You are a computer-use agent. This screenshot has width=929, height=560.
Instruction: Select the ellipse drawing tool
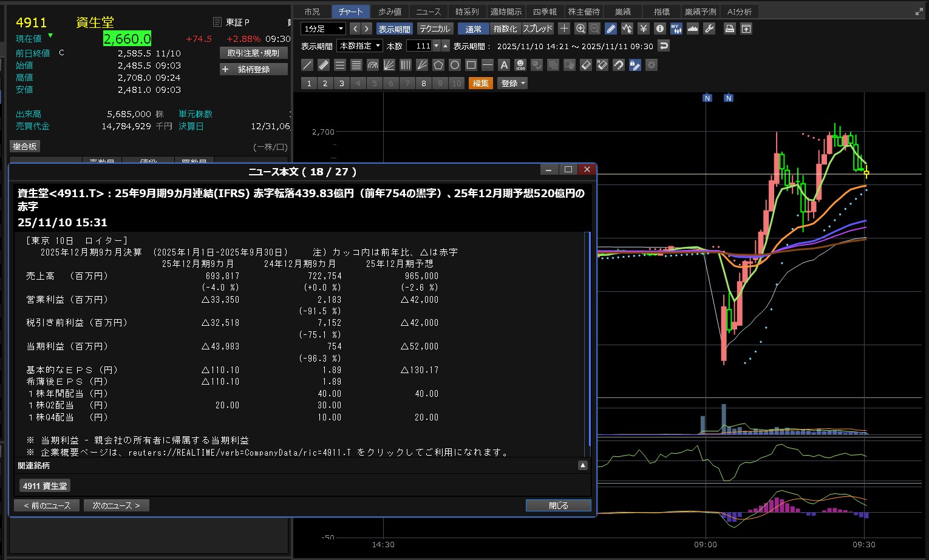pos(454,65)
